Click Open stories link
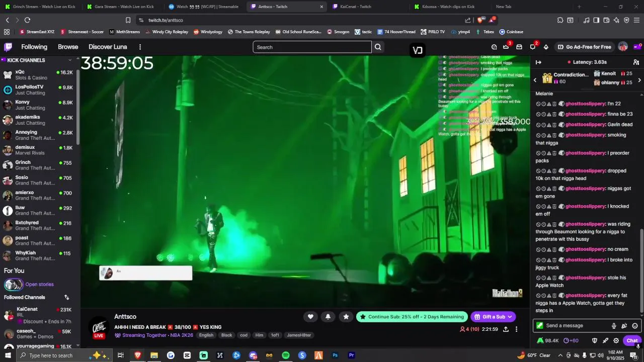The image size is (644, 362). tap(39, 285)
